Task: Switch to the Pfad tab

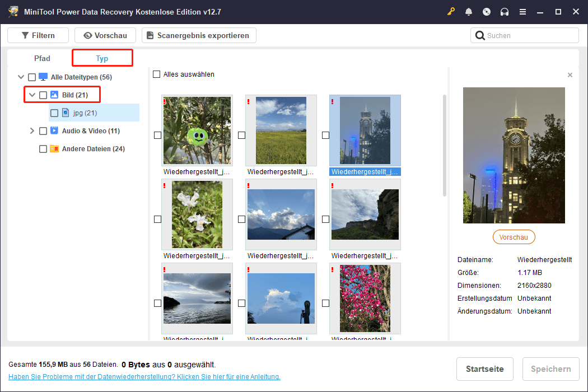Action: coord(42,58)
